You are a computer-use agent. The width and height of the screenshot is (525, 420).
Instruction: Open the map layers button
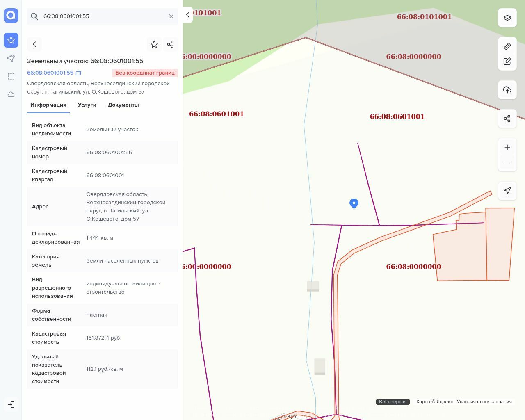(x=507, y=18)
